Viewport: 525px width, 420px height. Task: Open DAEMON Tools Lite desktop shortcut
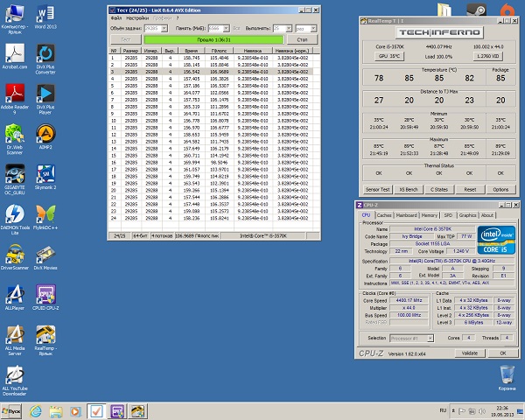pyautogui.click(x=13, y=214)
